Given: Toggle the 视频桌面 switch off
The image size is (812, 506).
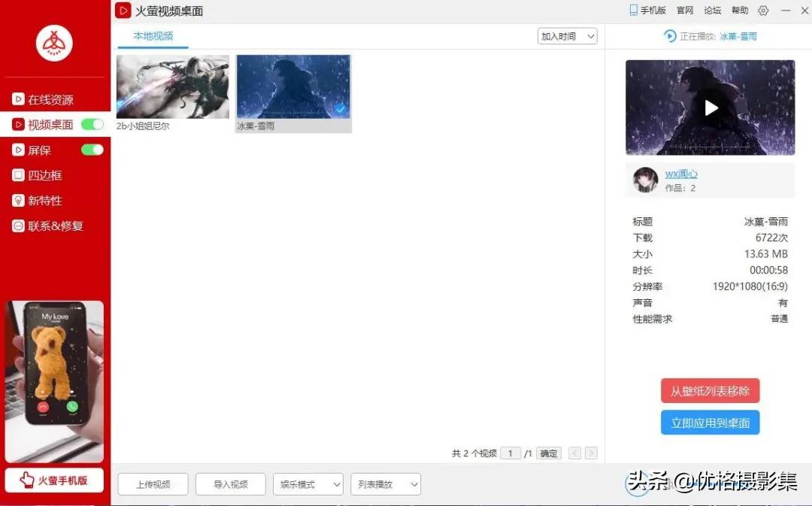Looking at the screenshot, I should tap(91, 124).
